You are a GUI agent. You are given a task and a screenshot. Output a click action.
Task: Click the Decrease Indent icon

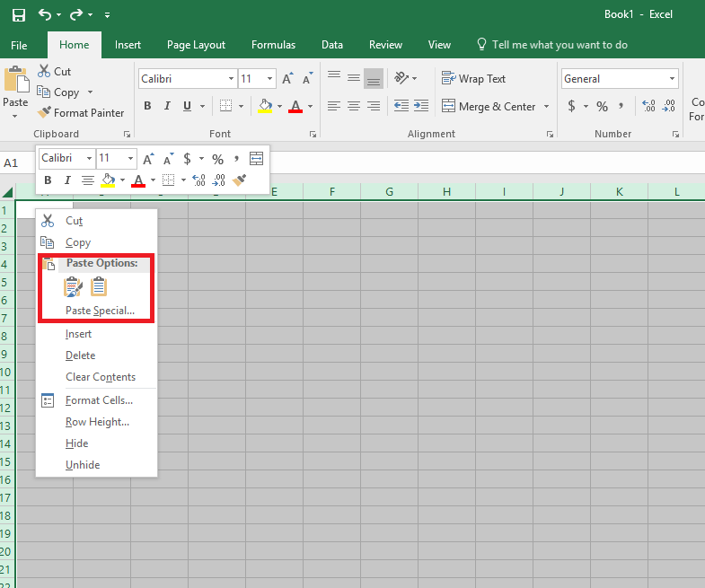401,106
